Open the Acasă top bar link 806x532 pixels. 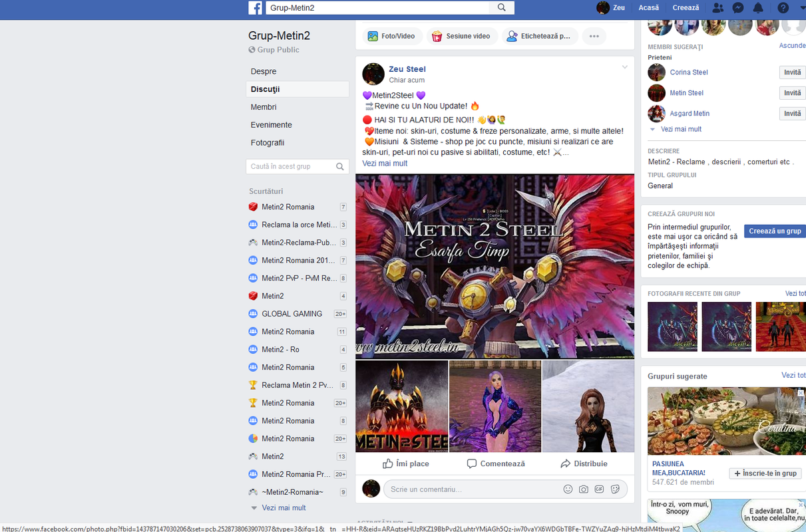pyautogui.click(x=648, y=8)
